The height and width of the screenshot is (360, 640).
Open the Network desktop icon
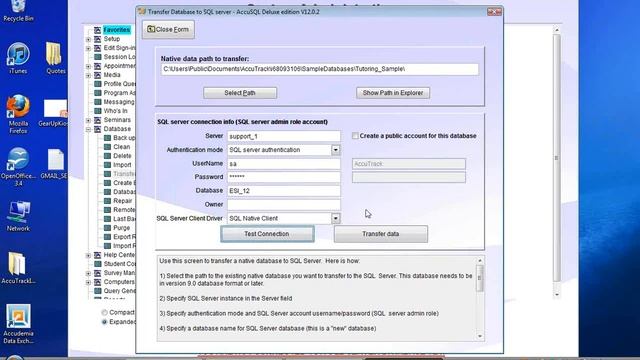tap(18, 216)
